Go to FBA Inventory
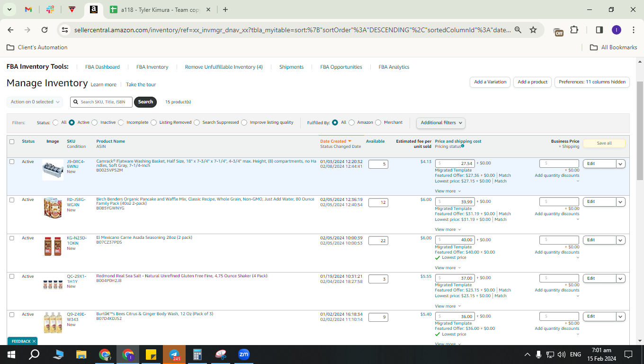The width and height of the screenshot is (644, 364). coord(152,67)
